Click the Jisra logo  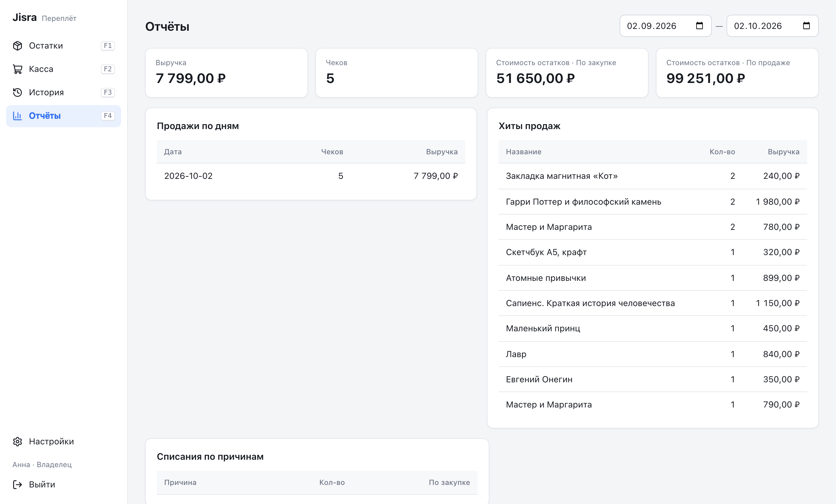[x=24, y=17]
